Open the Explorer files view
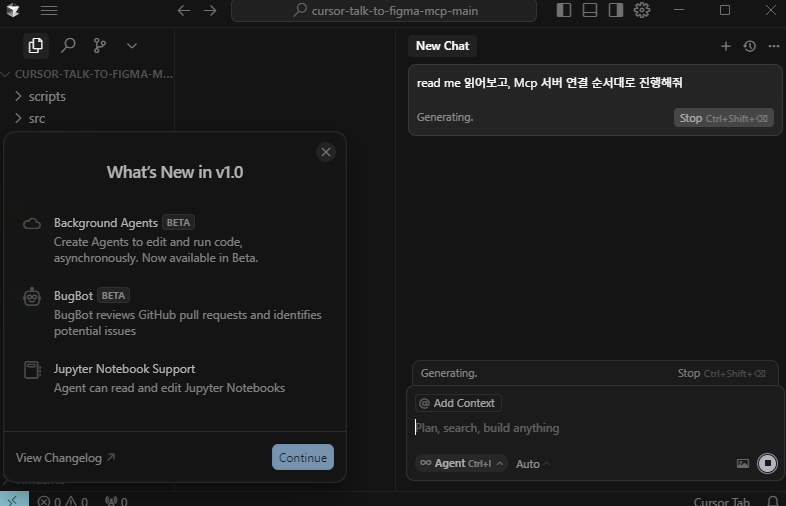 coord(36,46)
